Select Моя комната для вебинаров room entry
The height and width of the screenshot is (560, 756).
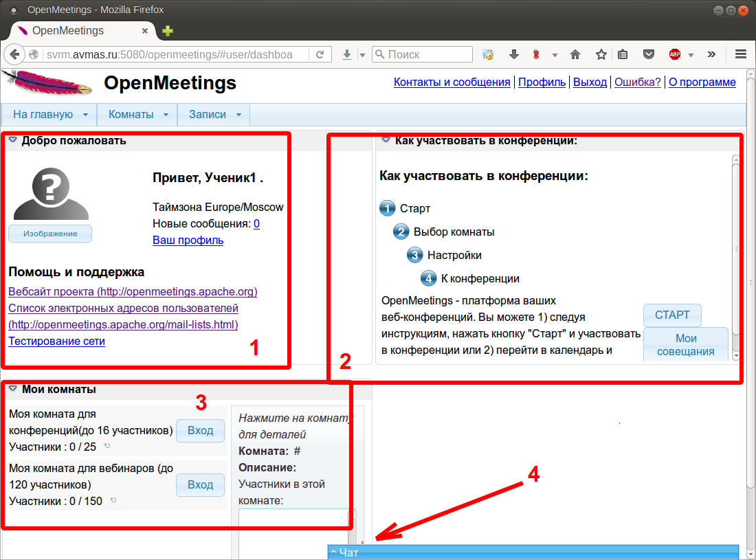pos(91,477)
